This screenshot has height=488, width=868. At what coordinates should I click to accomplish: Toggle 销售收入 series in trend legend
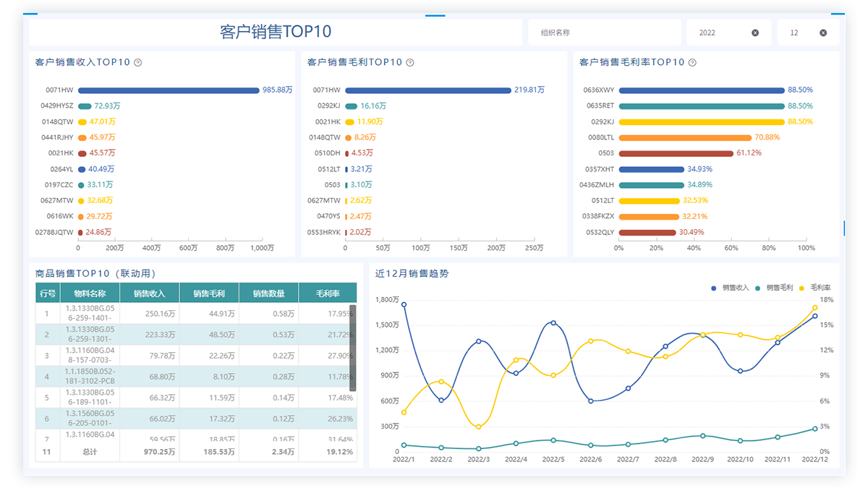(x=731, y=288)
